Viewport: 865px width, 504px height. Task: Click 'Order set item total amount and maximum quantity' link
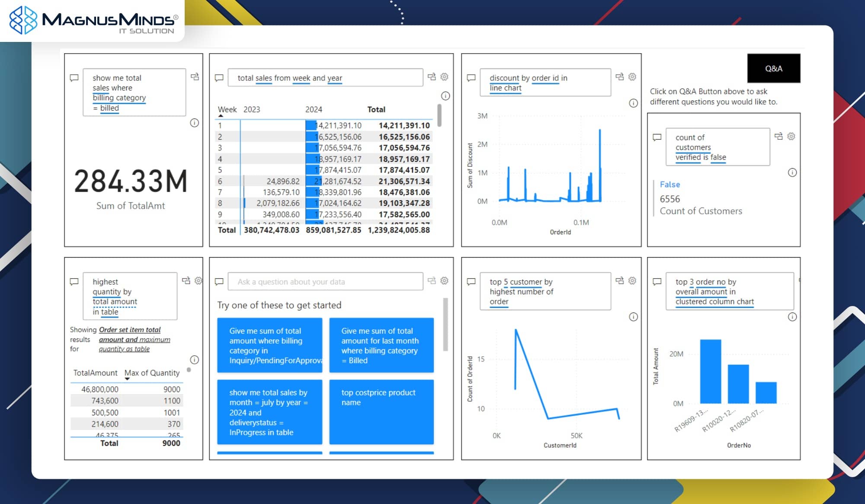click(x=134, y=339)
